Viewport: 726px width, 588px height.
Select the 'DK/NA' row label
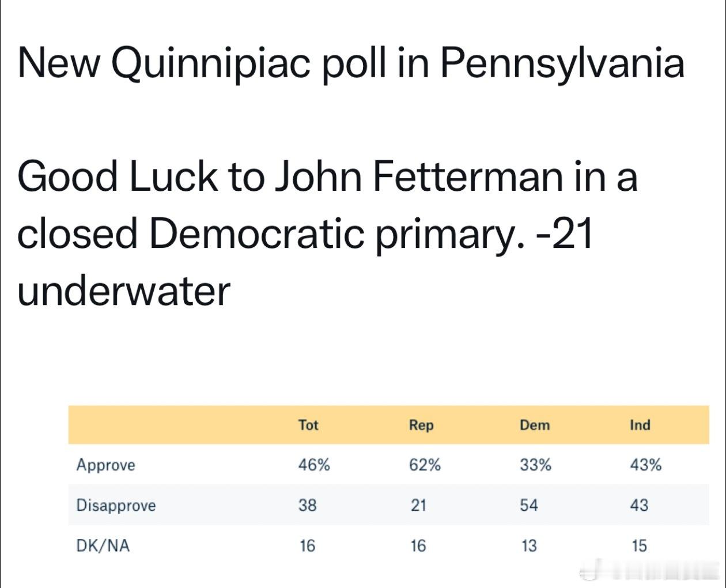pyautogui.click(x=103, y=545)
